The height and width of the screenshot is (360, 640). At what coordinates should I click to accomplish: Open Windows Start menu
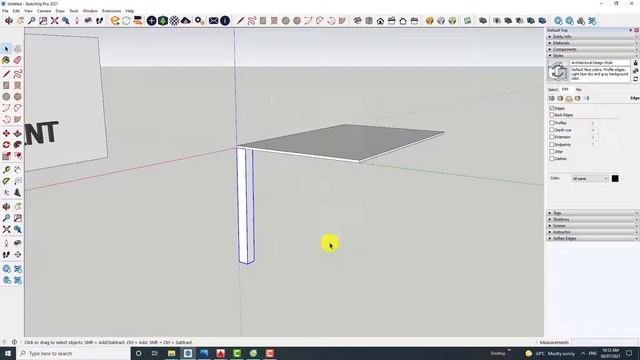[x=8, y=353]
